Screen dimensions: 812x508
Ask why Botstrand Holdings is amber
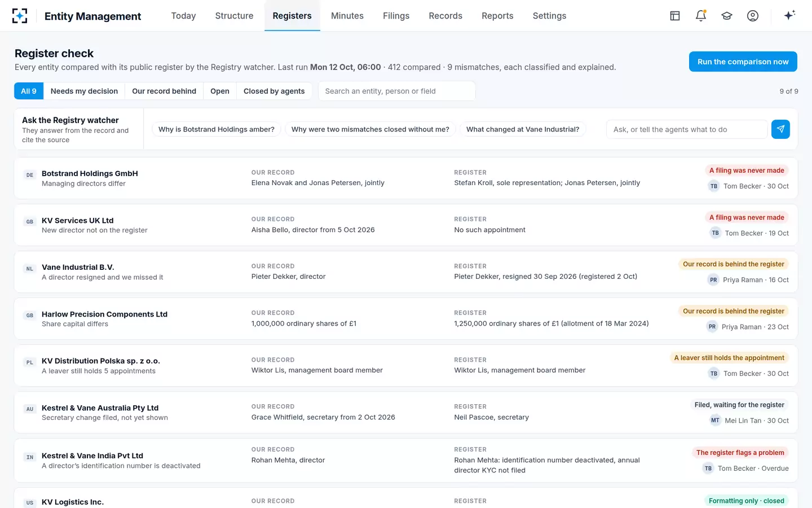217,129
